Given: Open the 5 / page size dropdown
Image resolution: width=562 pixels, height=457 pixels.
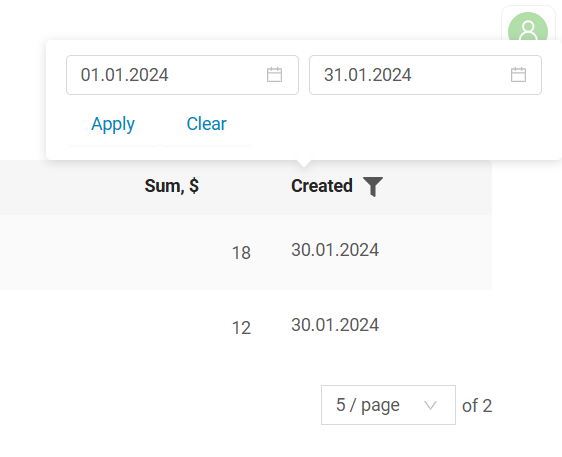Looking at the screenshot, I should point(389,405).
